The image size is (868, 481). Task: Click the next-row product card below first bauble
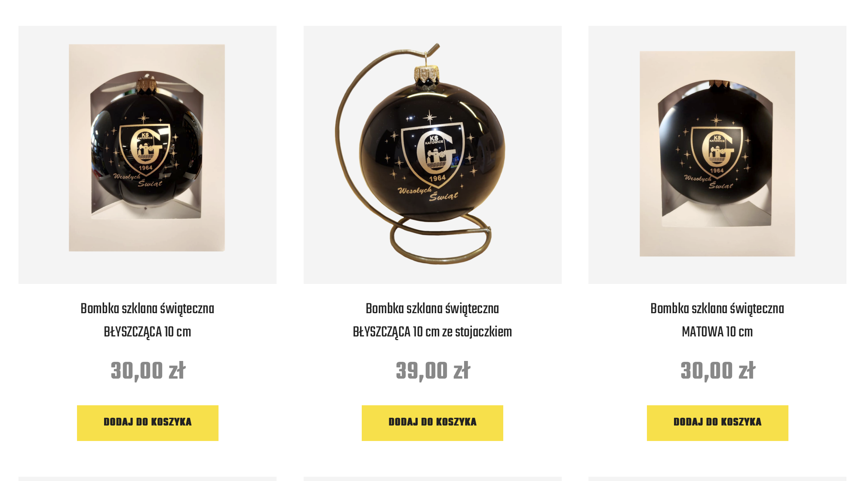[x=147, y=478]
